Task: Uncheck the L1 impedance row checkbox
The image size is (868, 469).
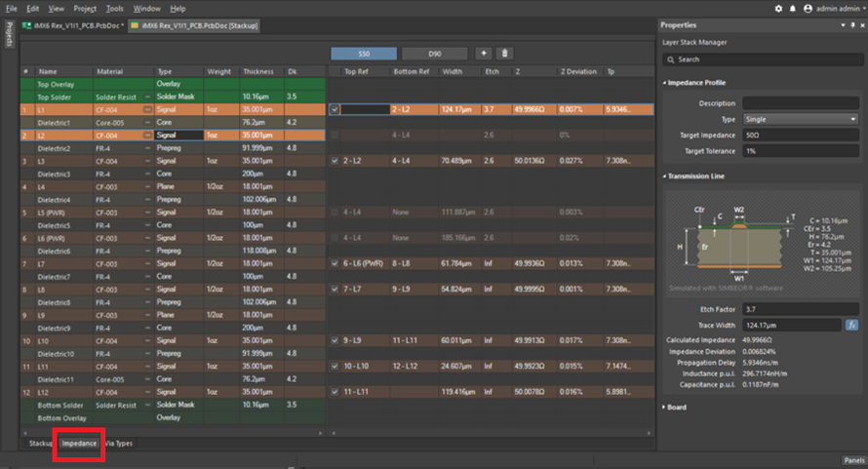Action: click(x=335, y=110)
